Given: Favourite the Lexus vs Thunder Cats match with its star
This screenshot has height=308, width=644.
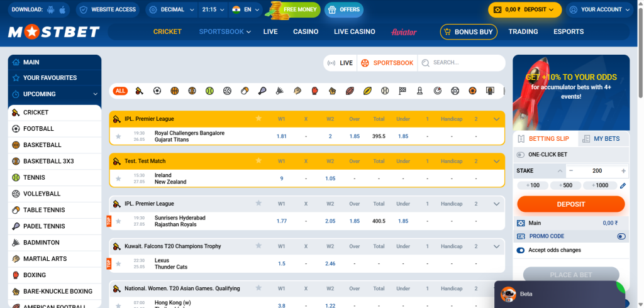Looking at the screenshot, I should [x=118, y=263].
